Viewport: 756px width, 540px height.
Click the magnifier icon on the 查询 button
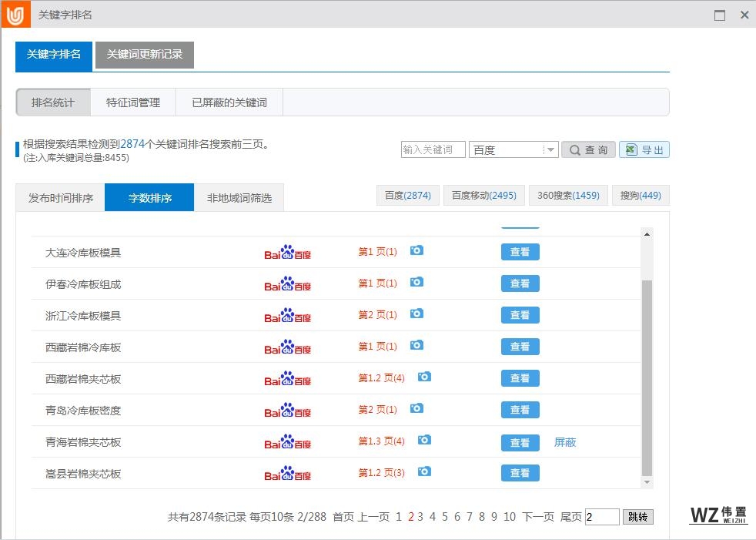[x=574, y=149]
